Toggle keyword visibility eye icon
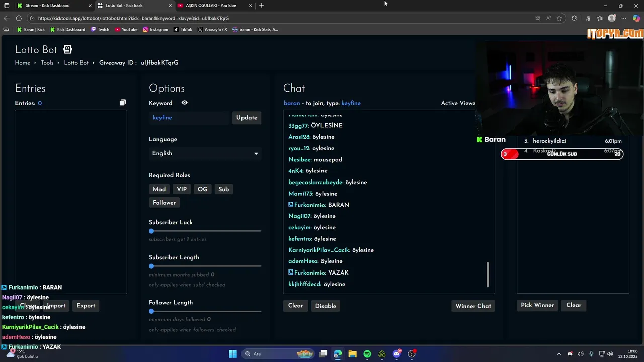Viewport: 644px width, 362px height. click(185, 103)
